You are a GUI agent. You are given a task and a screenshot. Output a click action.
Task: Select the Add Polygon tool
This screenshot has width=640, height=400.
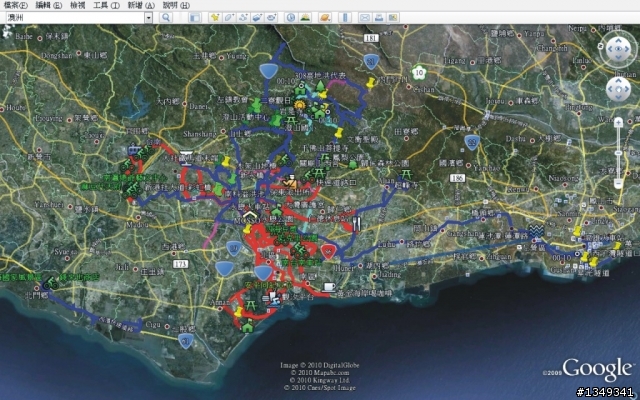click(229, 17)
